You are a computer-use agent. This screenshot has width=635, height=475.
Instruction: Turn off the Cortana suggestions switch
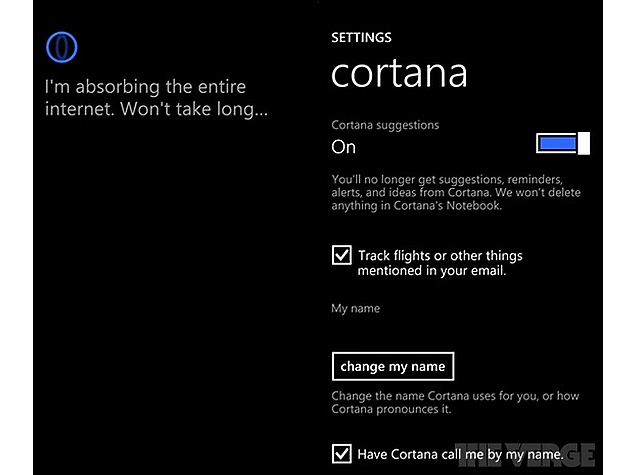coord(563,143)
